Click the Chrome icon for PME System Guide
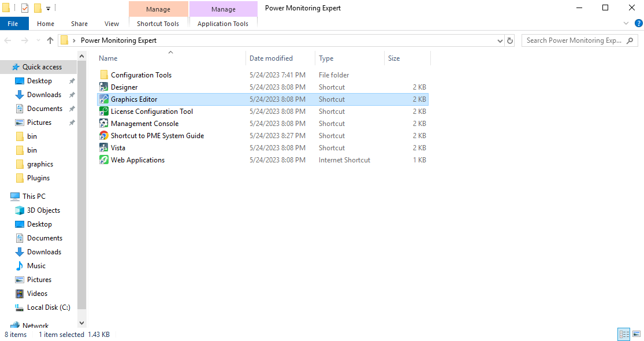The height and width of the screenshot is (341, 644). [x=104, y=136]
